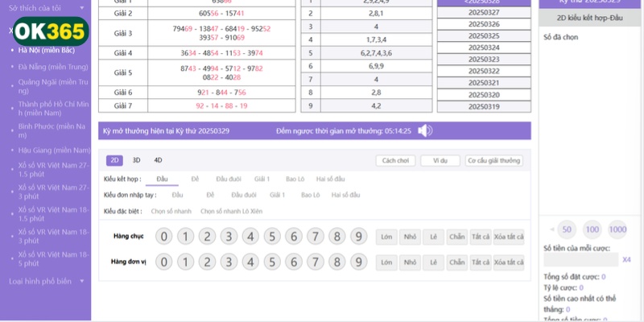
Task: Pick number 9 in Hàng chục row
Action: [359, 236]
